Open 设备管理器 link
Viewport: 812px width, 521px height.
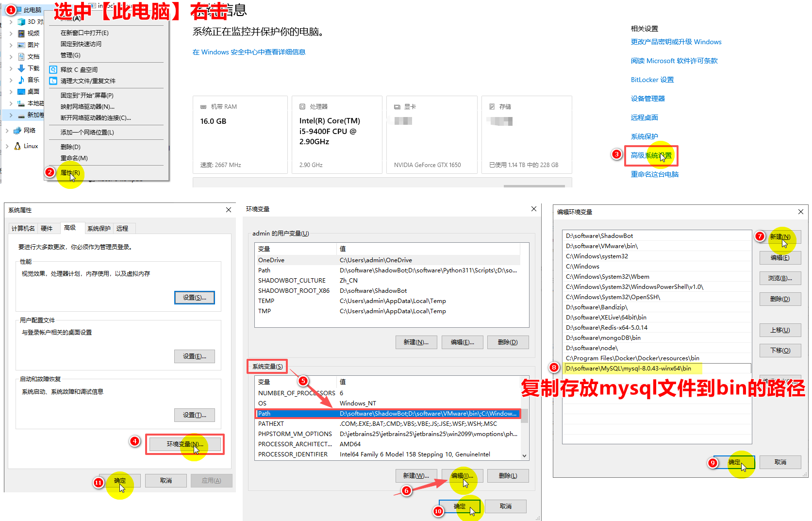point(647,99)
